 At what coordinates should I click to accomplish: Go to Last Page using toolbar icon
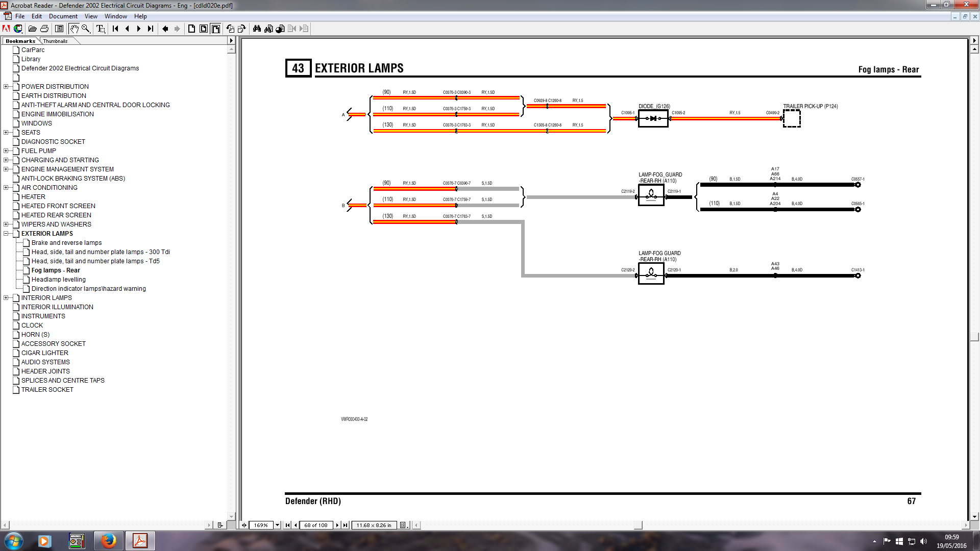point(151,29)
